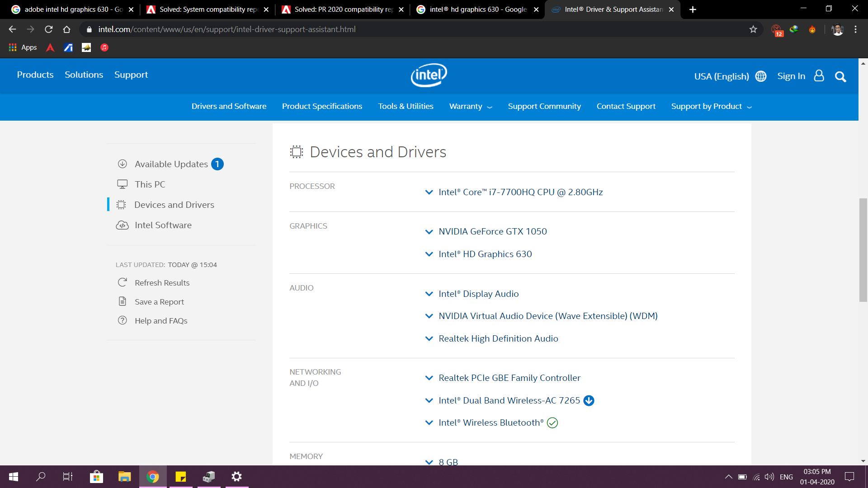Screen dimensions: 868x488
Task: Click the Available Updates notification icon
Action: click(x=217, y=164)
